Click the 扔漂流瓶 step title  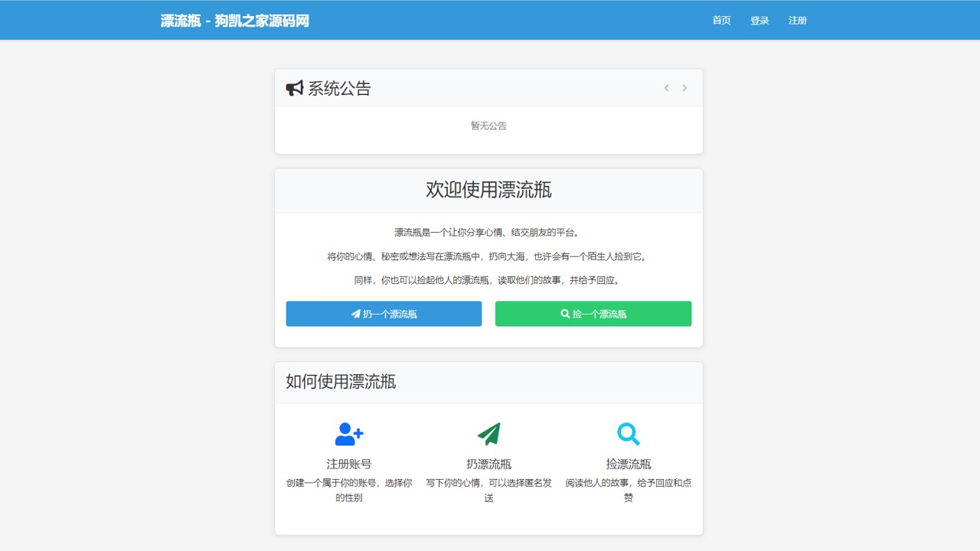tap(488, 464)
